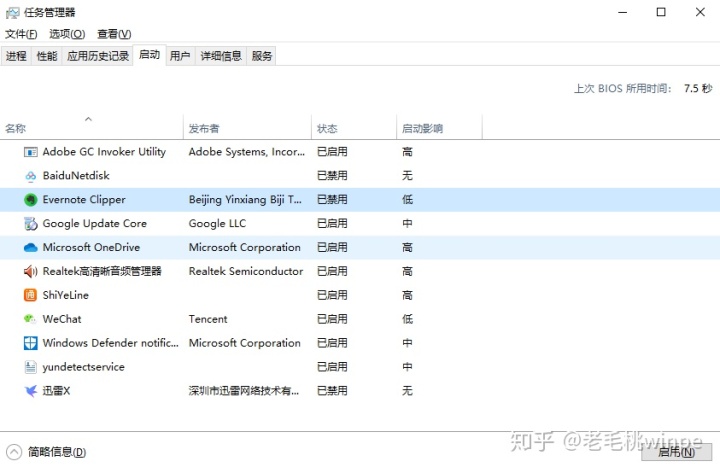The image size is (720, 473).
Task: Select the 启动 tab
Action: click(x=149, y=55)
